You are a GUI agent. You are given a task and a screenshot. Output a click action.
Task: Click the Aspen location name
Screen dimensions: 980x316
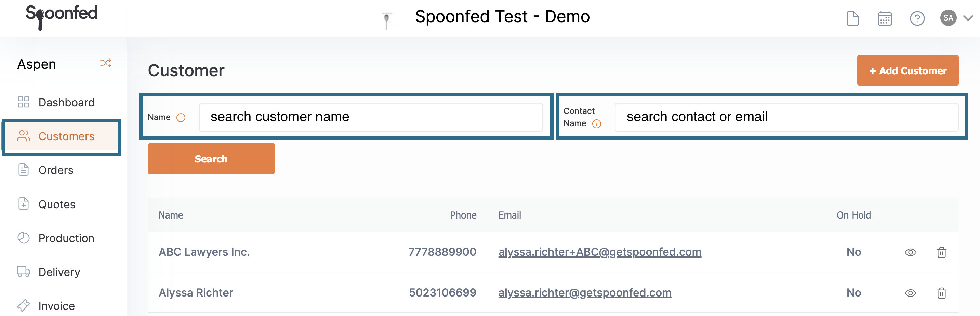(37, 64)
